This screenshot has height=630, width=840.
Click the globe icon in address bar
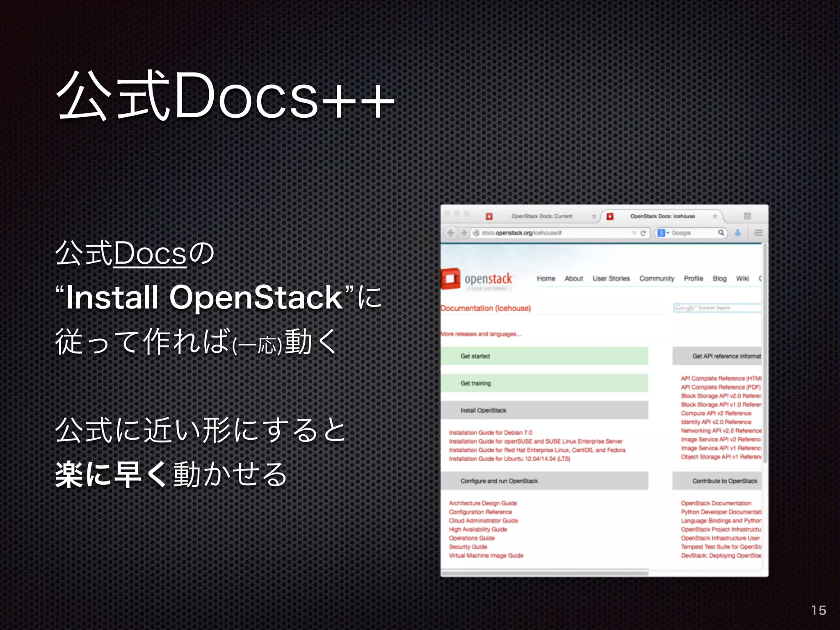click(476, 233)
